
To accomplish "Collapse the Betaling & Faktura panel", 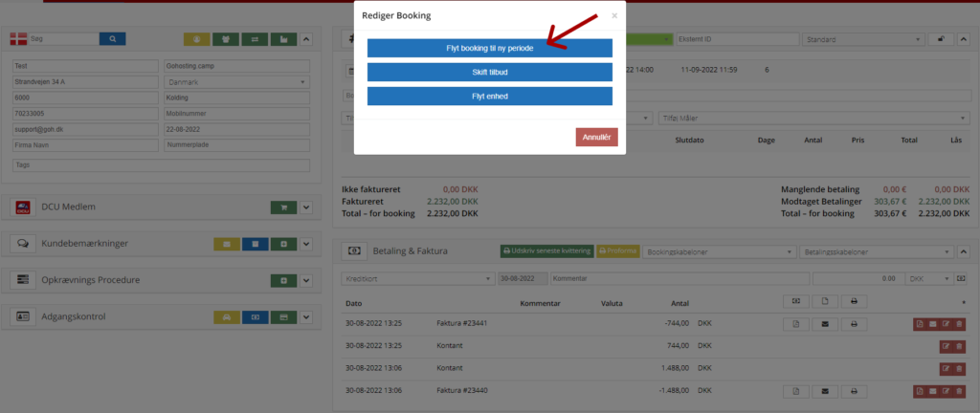I will click(962, 251).
